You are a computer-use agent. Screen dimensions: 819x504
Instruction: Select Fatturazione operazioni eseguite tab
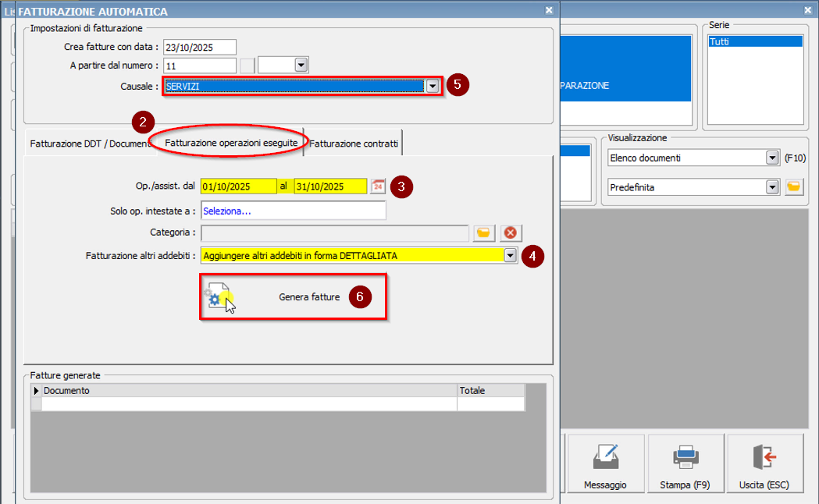(231, 144)
